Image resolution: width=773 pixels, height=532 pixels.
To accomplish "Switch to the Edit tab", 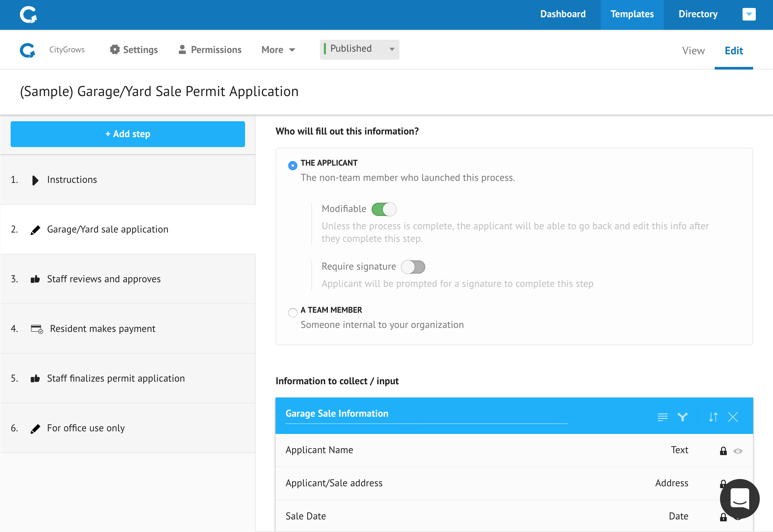I will tap(734, 51).
